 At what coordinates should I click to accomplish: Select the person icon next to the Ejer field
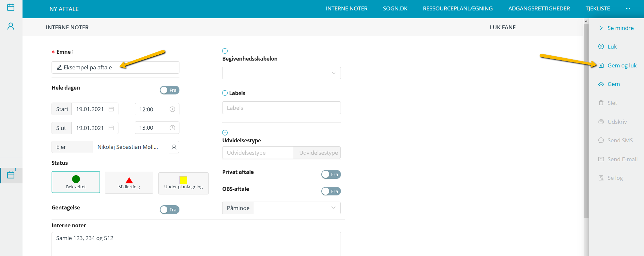[174, 147]
